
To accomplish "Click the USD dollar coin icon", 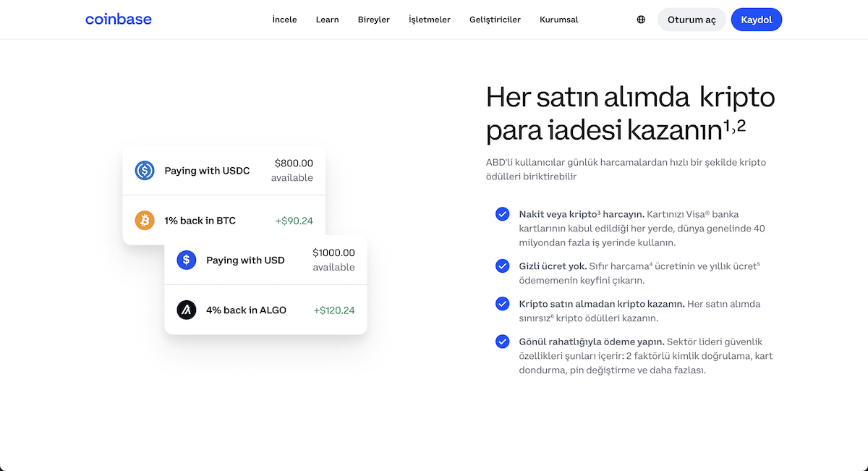I will pos(186,260).
